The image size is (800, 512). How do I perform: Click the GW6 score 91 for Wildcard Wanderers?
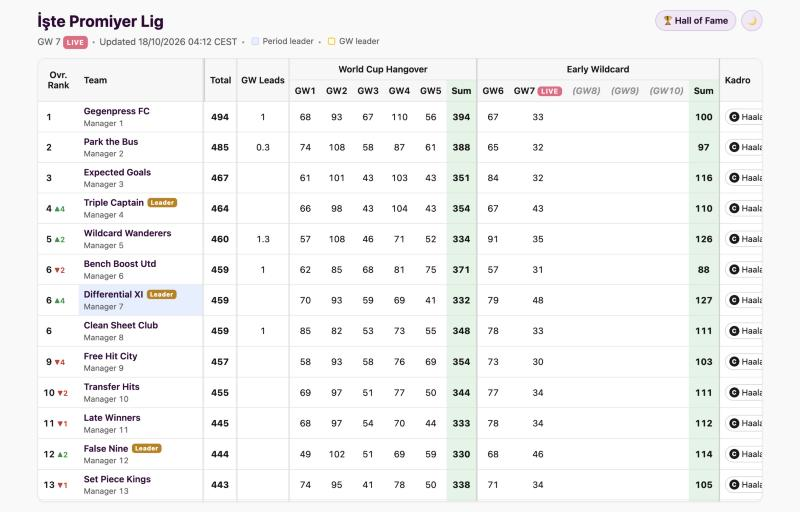(493, 239)
